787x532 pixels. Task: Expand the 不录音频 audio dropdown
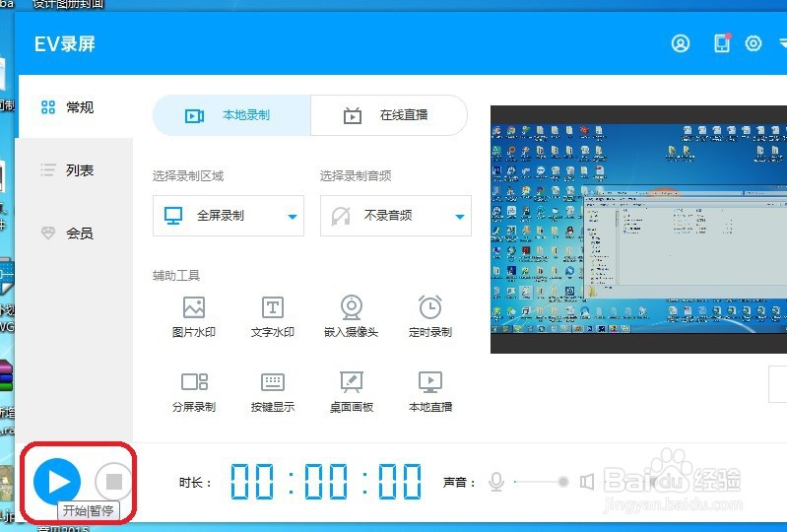(x=396, y=216)
